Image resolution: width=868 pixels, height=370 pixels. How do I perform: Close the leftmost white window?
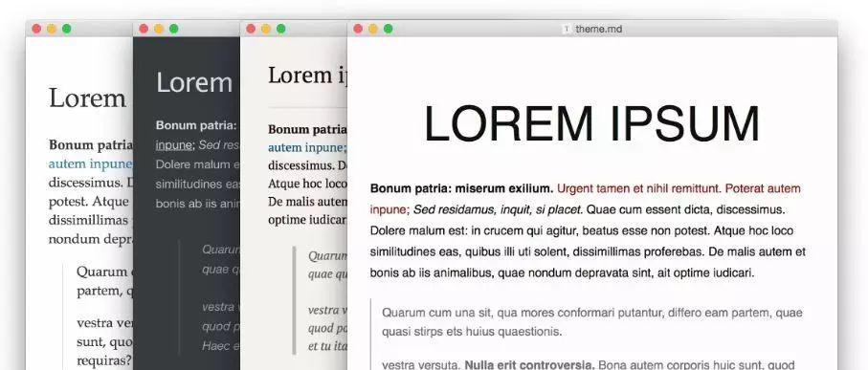(x=36, y=29)
